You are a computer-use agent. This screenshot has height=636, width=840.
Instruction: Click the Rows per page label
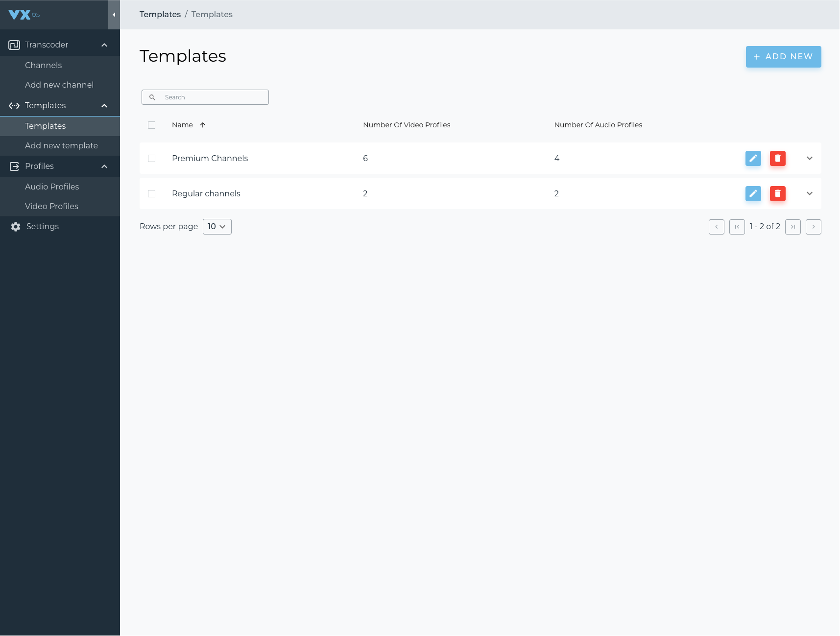(x=169, y=227)
